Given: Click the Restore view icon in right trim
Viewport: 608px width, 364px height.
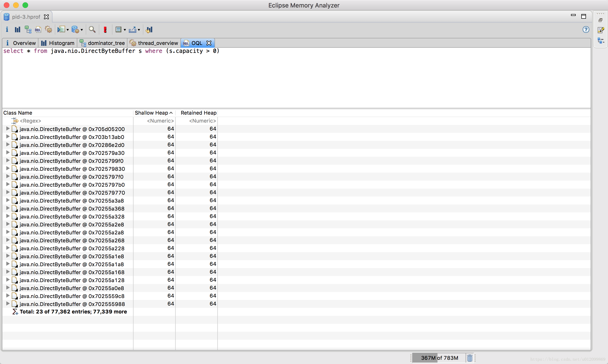Looking at the screenshot, I should [600, 20].
